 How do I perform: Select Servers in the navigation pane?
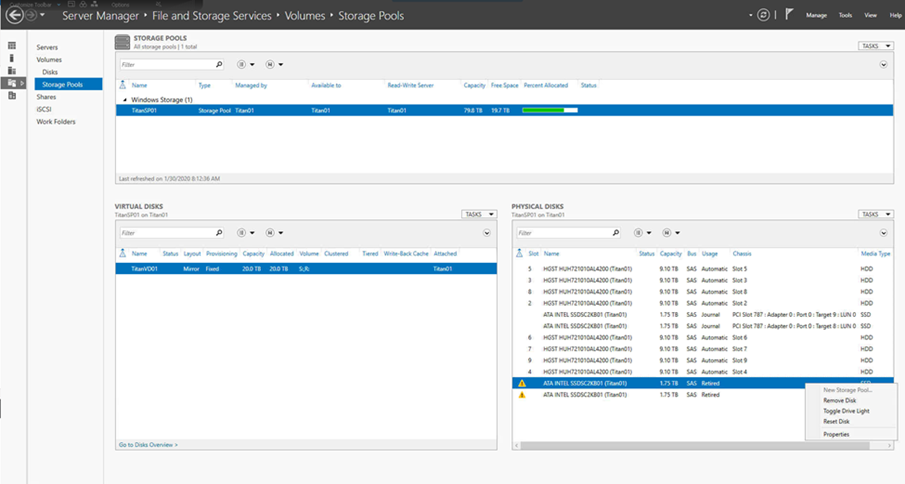pos(47,47)
